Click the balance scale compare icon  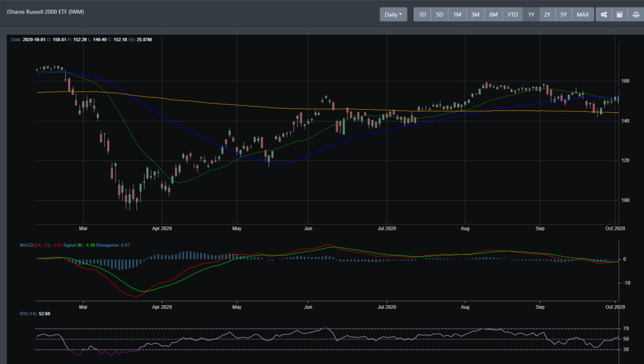[636, 14]
